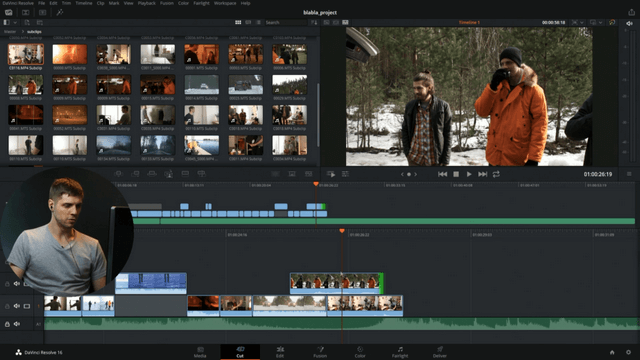The image size is (640, 360).
Task: Toggle lock on video track 1
Action: point(7,306)
